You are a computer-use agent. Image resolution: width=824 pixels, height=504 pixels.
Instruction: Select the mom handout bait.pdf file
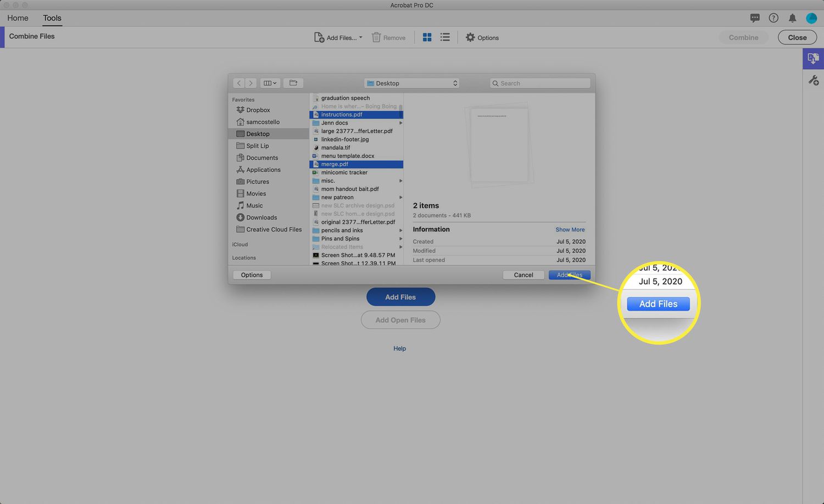(350, 189)
